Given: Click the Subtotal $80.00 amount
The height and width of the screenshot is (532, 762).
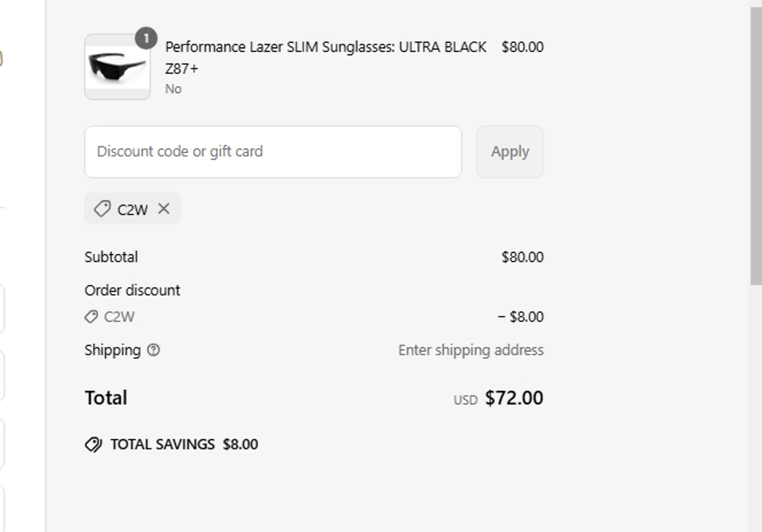Looking at the screenshot, I should [522, 257].
